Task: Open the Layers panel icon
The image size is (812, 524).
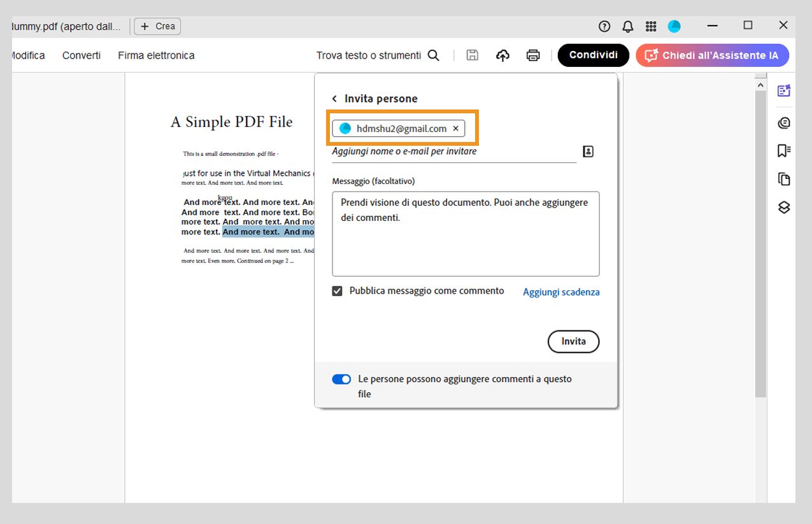Action: click(x=784, y=207)
